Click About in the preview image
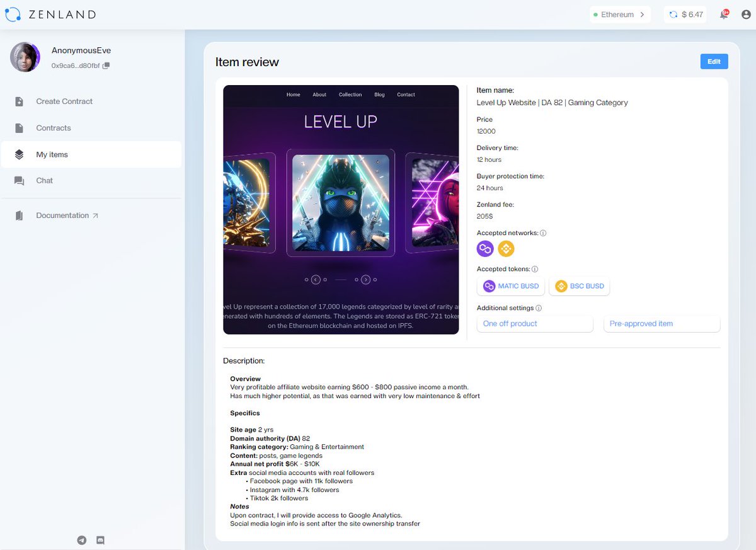This screenshot has height=550, width=756. point(319,95)
